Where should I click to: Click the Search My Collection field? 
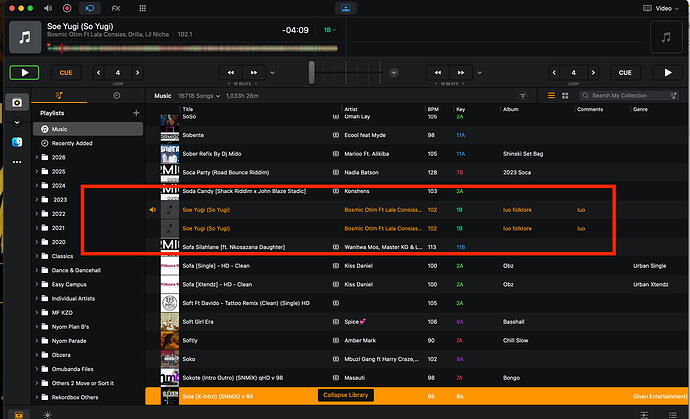628,96
